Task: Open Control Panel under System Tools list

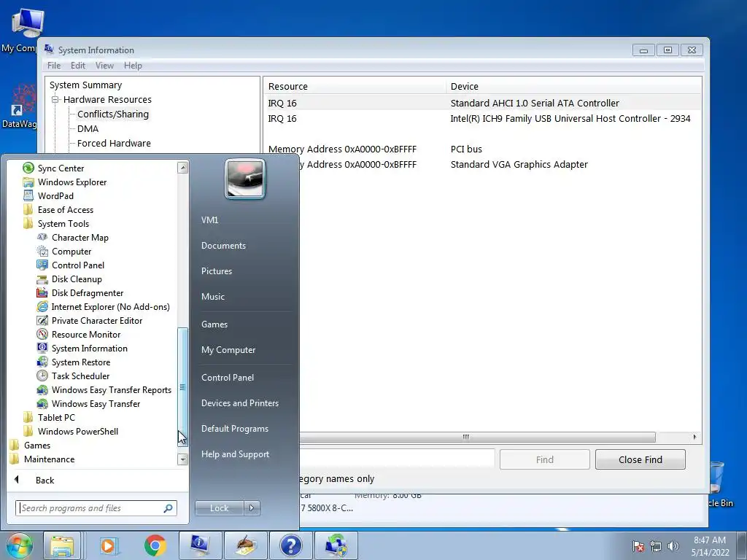Action: coord(71,265)
